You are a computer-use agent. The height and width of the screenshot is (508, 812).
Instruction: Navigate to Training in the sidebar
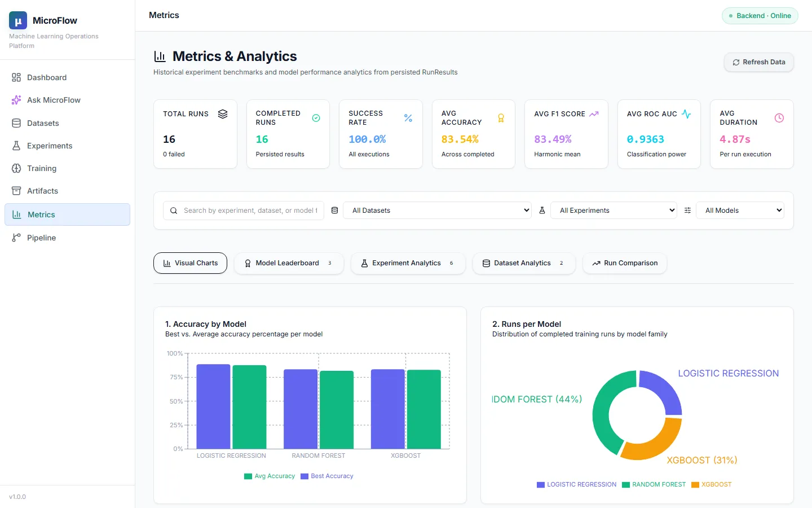[67, 168]
